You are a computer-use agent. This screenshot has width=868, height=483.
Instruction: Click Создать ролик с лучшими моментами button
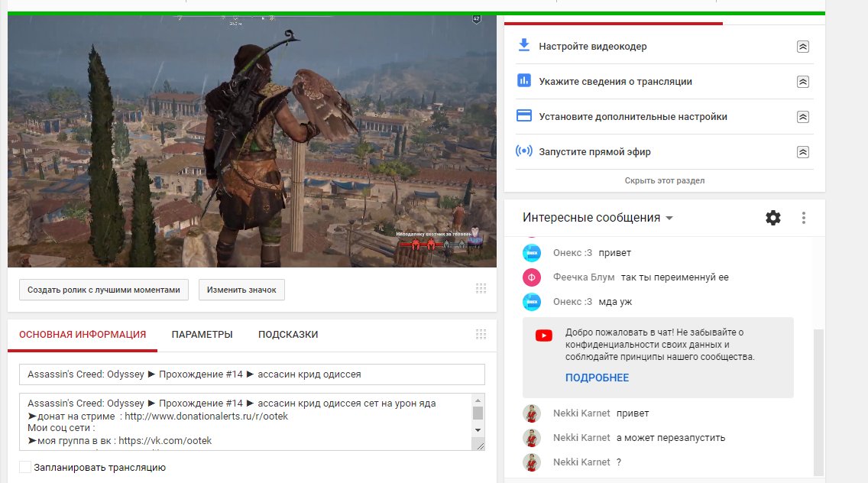(103, 290)
